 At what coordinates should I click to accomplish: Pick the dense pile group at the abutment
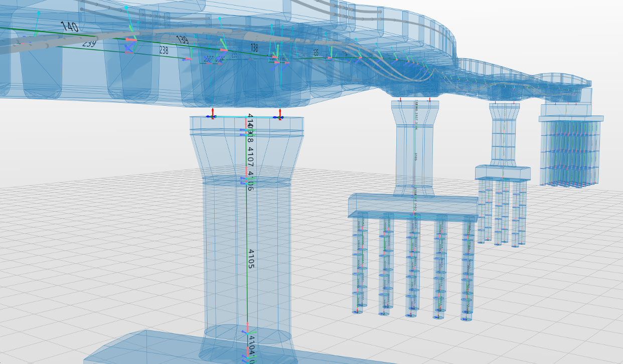[x=570, y=153]
